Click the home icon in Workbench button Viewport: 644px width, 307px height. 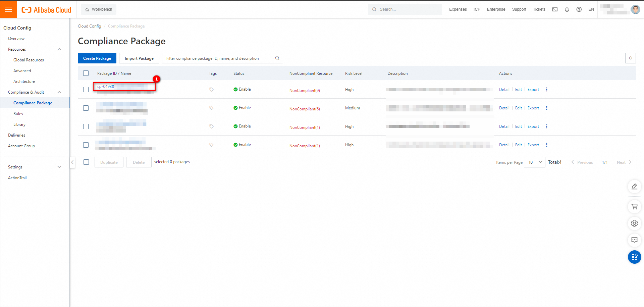[87, 9]
